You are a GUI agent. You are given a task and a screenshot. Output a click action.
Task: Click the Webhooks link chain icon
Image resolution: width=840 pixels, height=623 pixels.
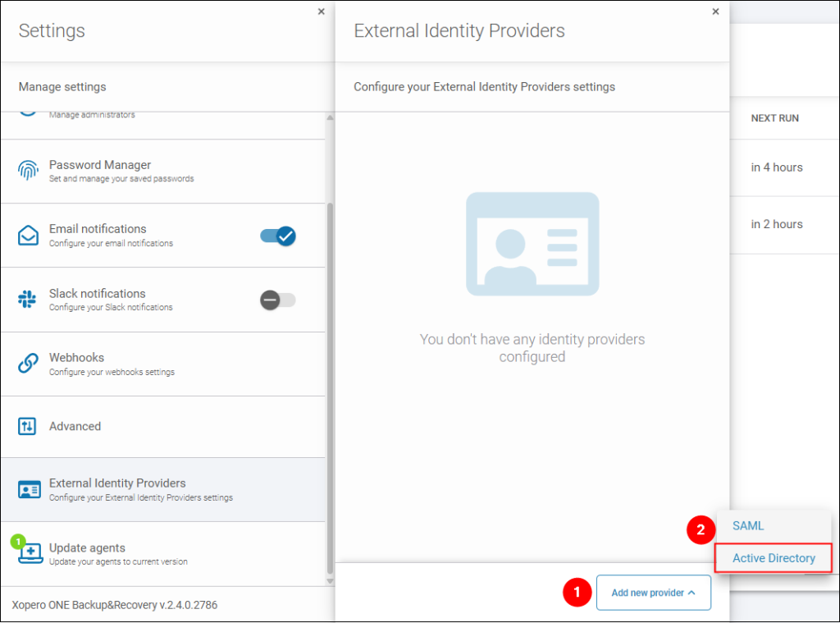(x=28, y=363)
